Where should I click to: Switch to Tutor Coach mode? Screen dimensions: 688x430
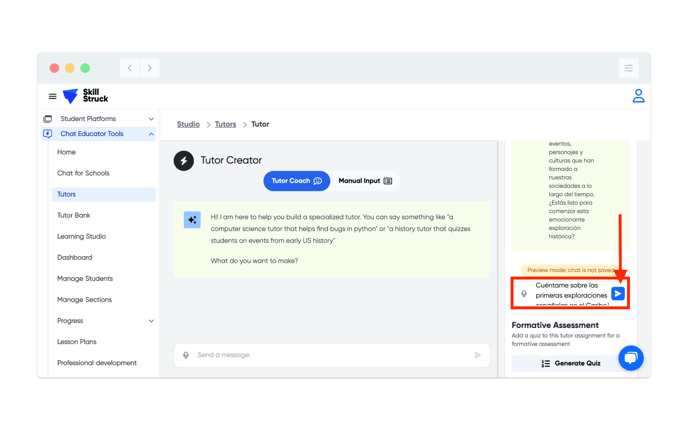(x=297, y=181)
